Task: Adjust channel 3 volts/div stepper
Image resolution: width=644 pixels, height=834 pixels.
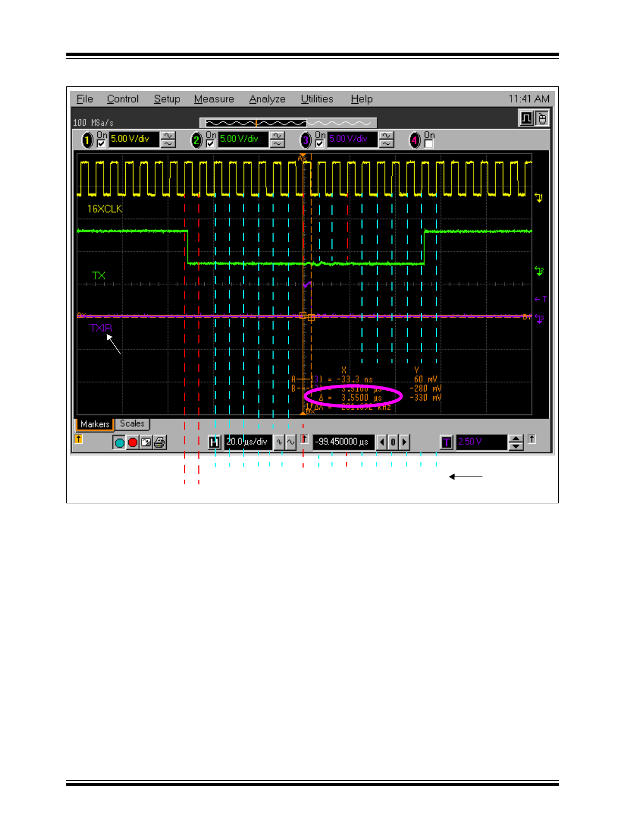Action: pos(387,140)
